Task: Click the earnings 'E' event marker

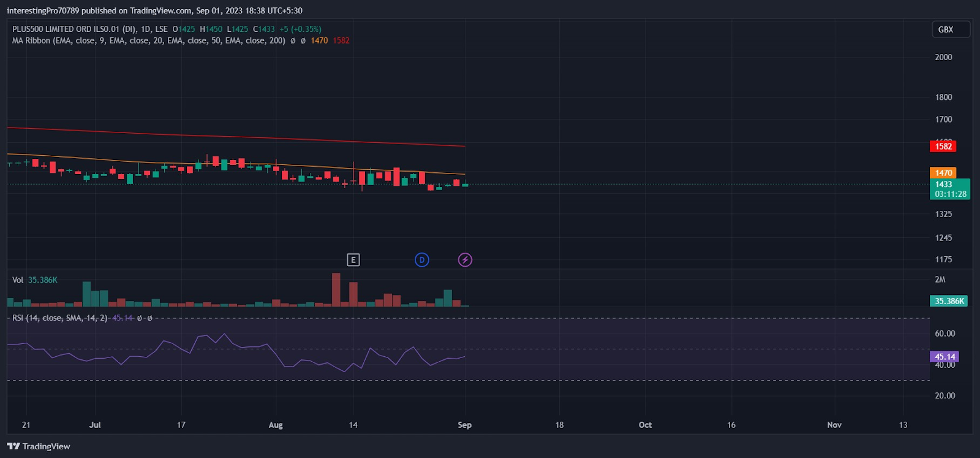Action: point(353,260)
